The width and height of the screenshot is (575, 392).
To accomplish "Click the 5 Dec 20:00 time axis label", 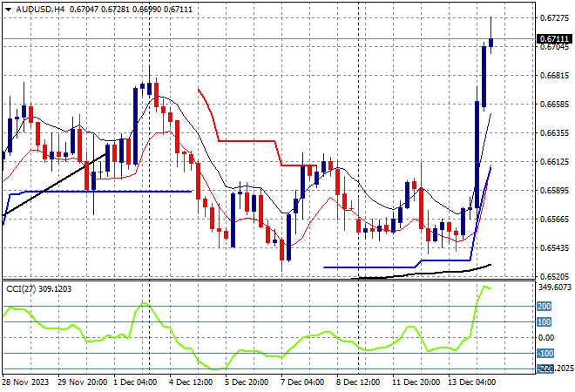I will coord(247,382).
